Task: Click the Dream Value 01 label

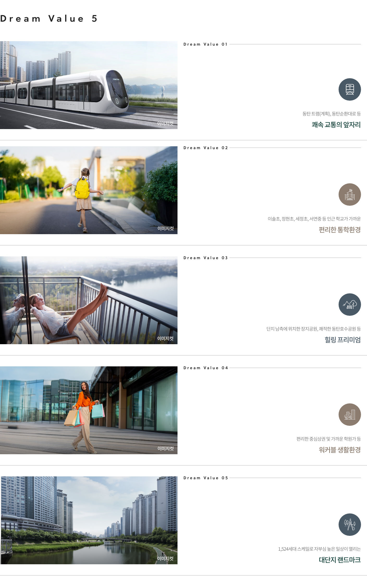Action: [205, 44]
